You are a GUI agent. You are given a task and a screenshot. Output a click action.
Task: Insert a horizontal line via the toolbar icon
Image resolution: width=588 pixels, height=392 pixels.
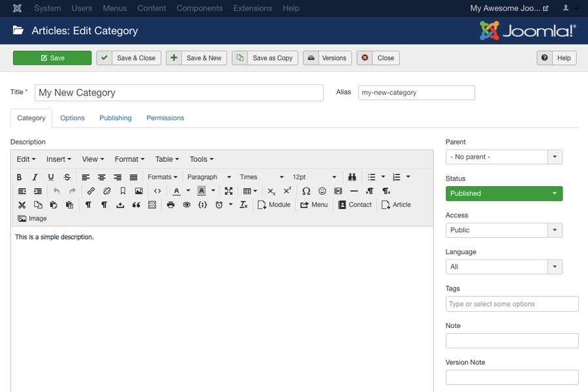[x=353, y=191]
